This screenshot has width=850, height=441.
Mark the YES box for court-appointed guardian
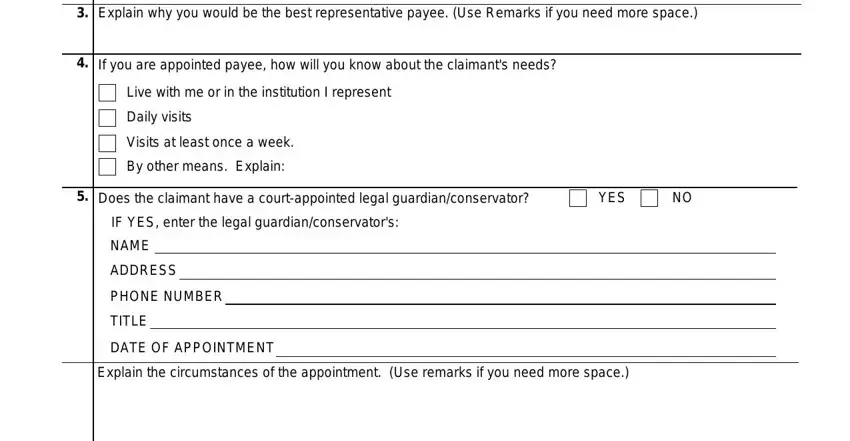point(578,198)
